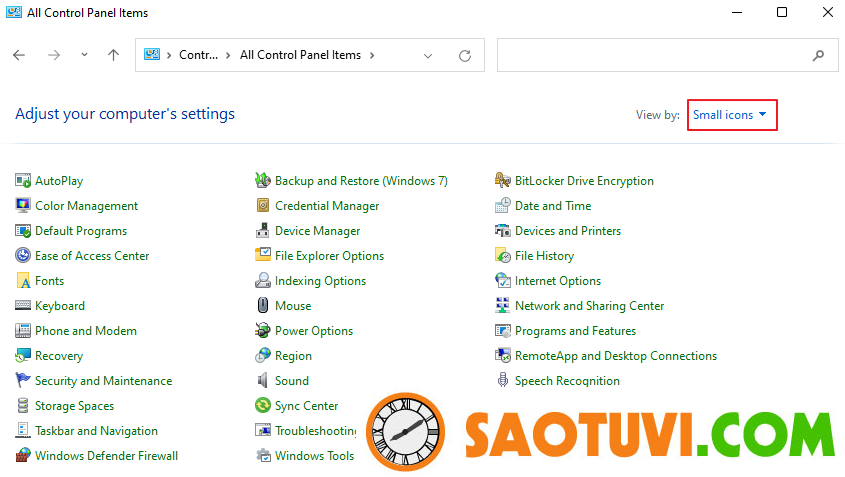Refresh the Control Panel view
Viewport: 845px width, 477px height.
coord(465,56)
